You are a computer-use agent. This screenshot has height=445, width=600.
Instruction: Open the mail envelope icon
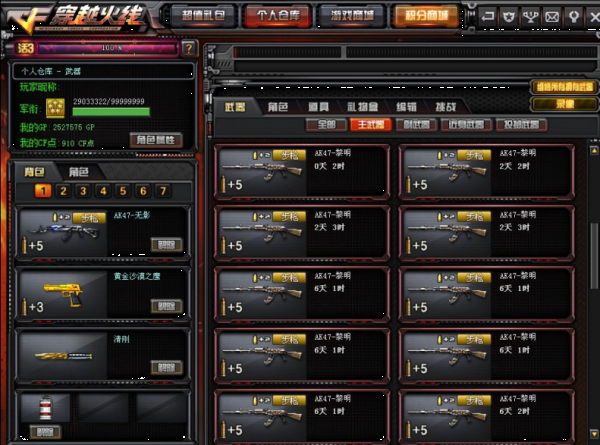552,17
